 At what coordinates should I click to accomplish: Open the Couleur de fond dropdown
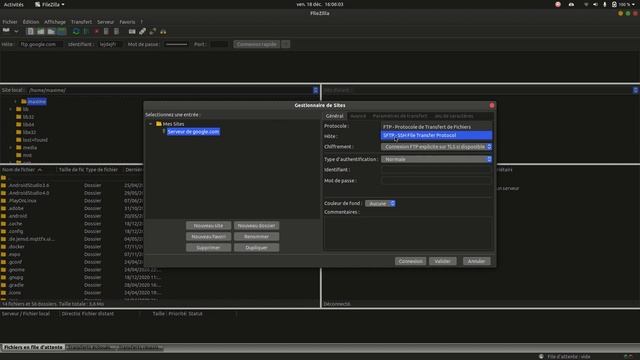click(x=380, y=203)
